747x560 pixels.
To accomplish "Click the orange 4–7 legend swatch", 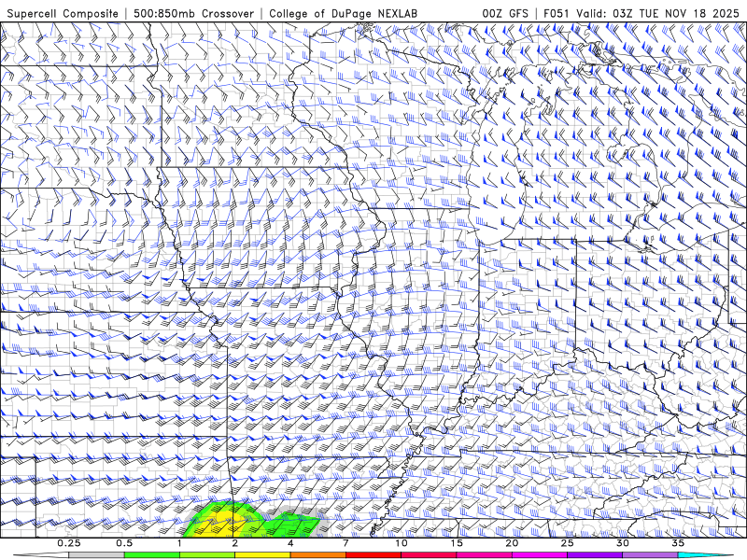I will click(x=317, y=555).
